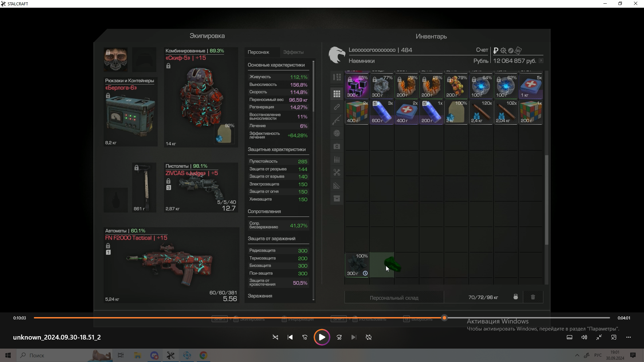Select the storage box filter icon
Screen dimensions: 644x362
click(337, 199)
